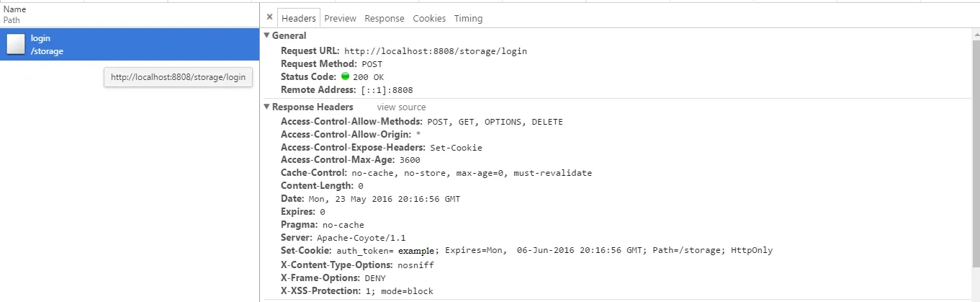Click the Set-Cookie header value
This screenshot has width=980, height=302.
[x=554, y=250]
